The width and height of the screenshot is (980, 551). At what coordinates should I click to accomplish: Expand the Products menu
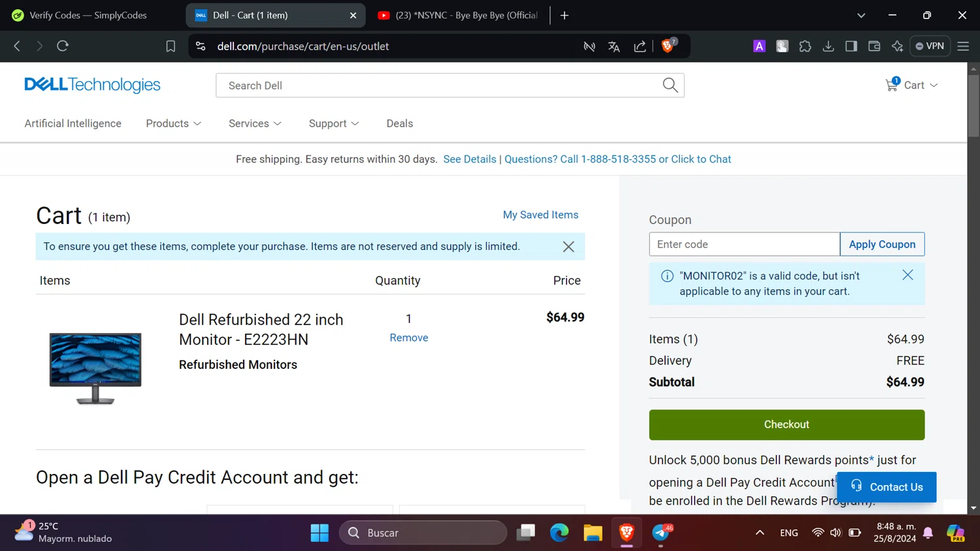point(174,123)
